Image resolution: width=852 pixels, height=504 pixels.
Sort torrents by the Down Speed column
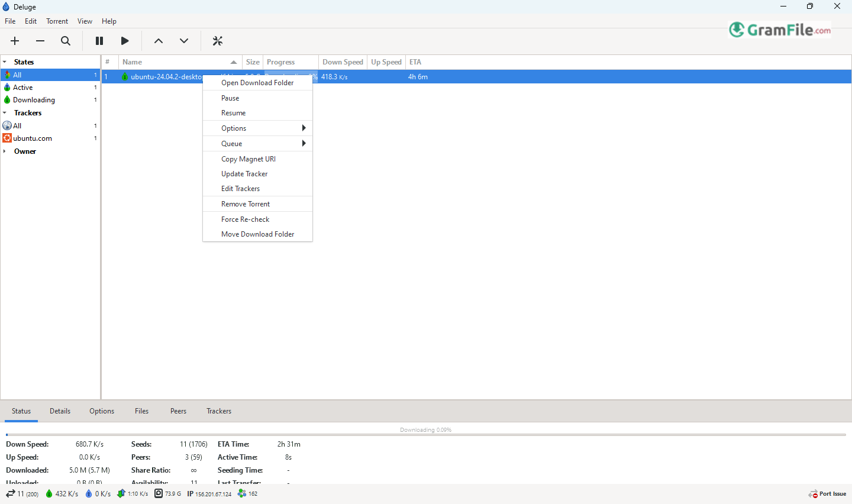click(343, 62)
